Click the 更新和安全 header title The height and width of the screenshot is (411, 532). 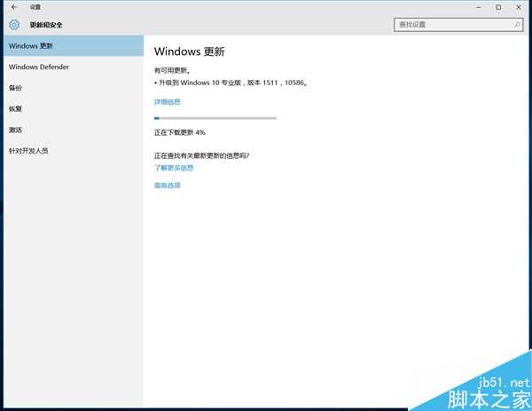pos(46,25)
